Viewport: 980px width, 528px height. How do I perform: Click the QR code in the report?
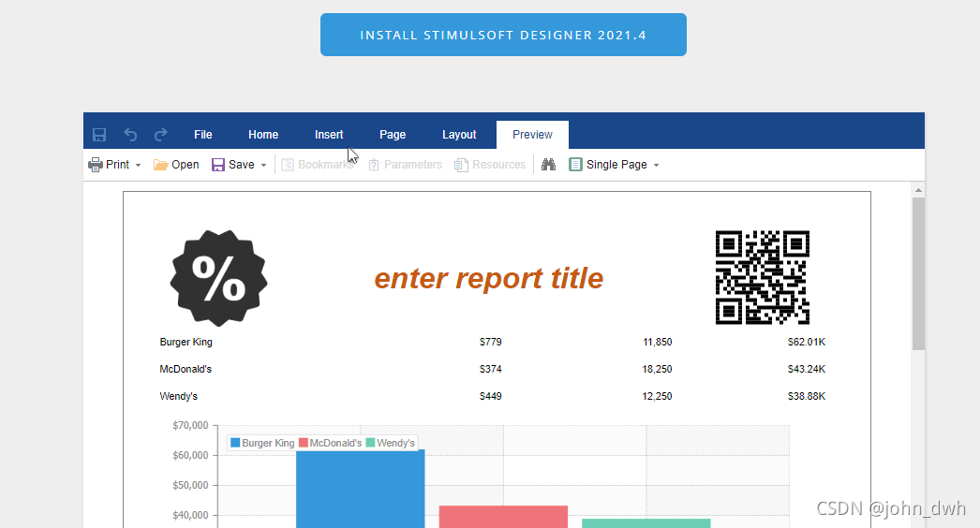[x=763, y=277]
